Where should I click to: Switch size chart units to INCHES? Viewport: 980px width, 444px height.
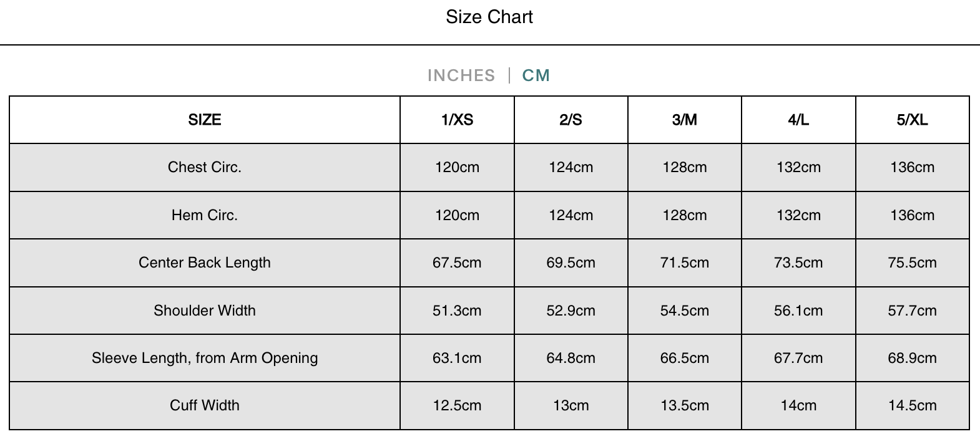(x=461, y=75)
